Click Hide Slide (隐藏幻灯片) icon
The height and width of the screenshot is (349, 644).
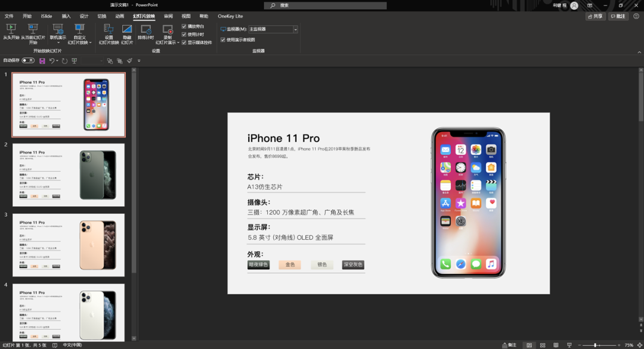[127, 29]
